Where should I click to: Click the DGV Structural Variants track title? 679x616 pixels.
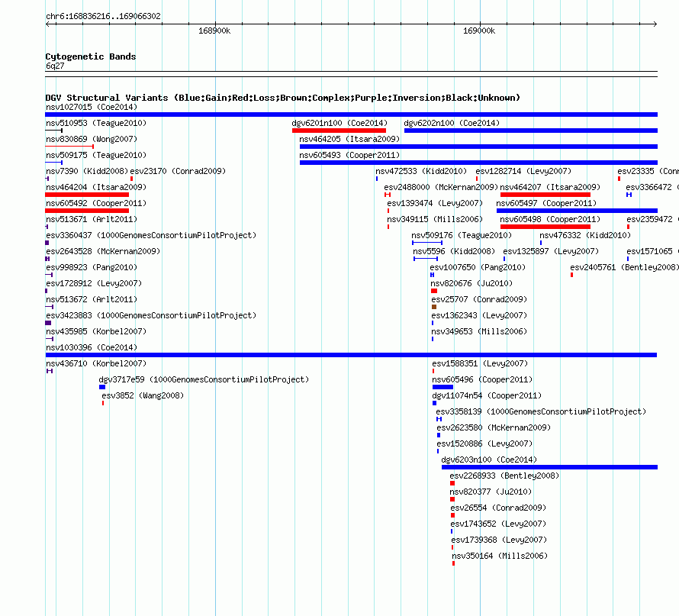pyautogui.click(x=283, y=98)
